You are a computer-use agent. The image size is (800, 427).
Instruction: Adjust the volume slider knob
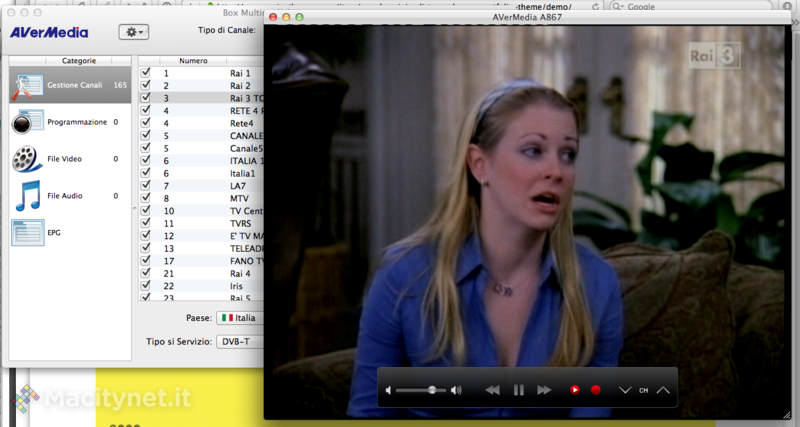pyautogui.click(x=432, y=390)
